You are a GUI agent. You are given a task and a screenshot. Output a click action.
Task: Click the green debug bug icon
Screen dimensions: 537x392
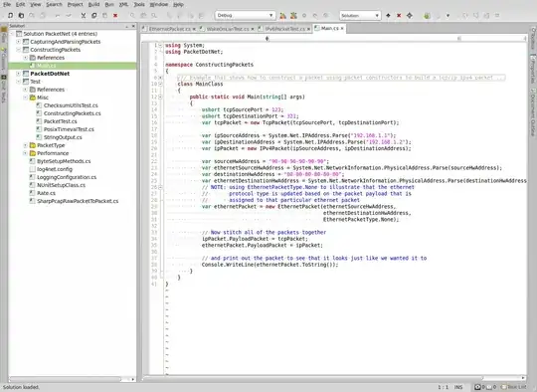(x=427, y=15)
